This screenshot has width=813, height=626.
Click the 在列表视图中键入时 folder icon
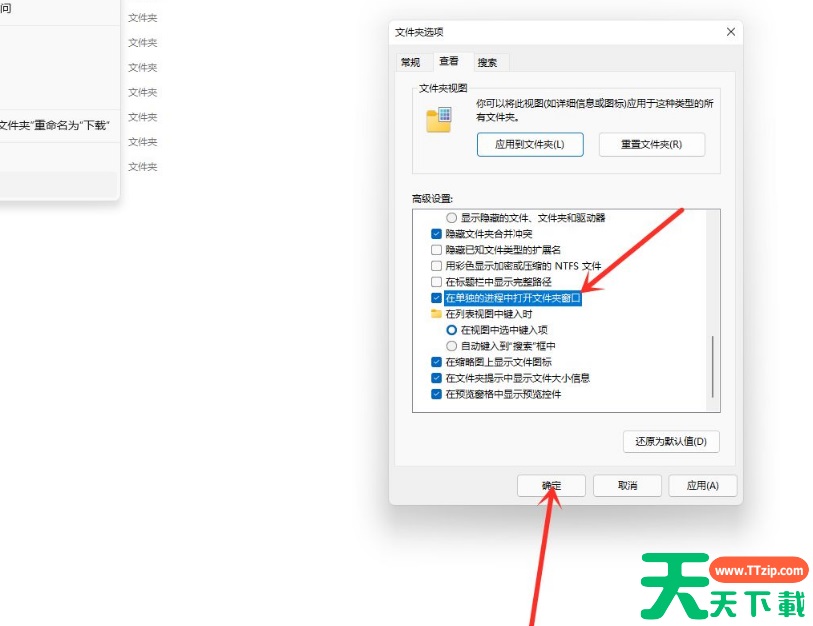pyautogui.click(x=436, y=314)
